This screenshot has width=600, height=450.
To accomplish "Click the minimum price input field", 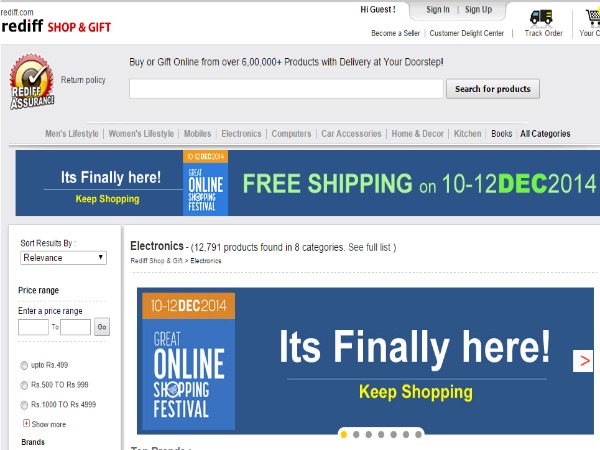I will point(33,327).
